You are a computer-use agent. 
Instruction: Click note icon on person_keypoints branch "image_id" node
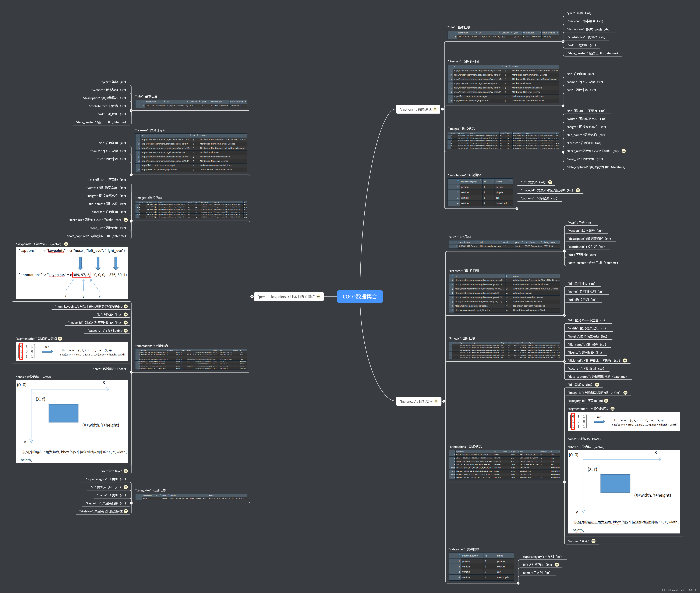126,323
